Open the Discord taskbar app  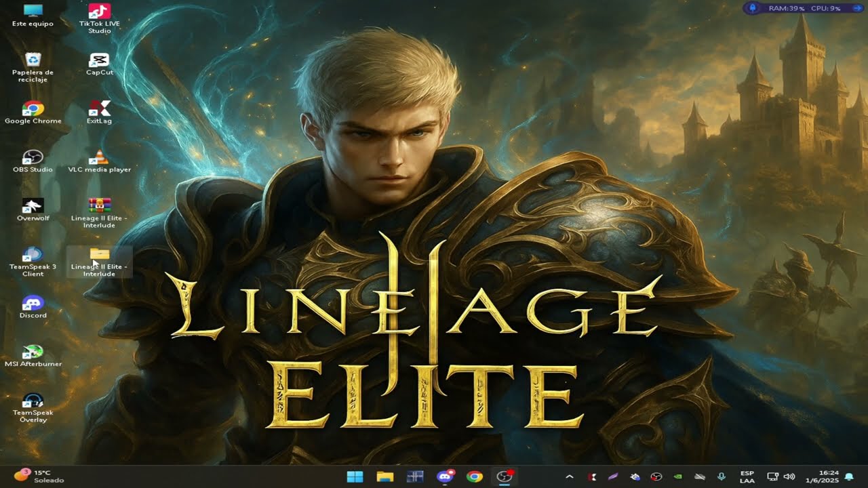click(x=445, y=476)
